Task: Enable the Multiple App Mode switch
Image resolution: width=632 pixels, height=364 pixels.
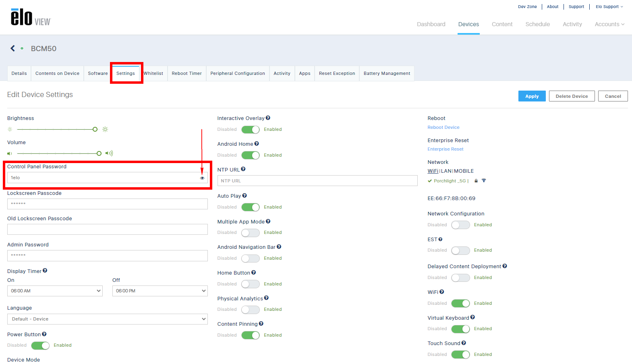Action: 251,233
